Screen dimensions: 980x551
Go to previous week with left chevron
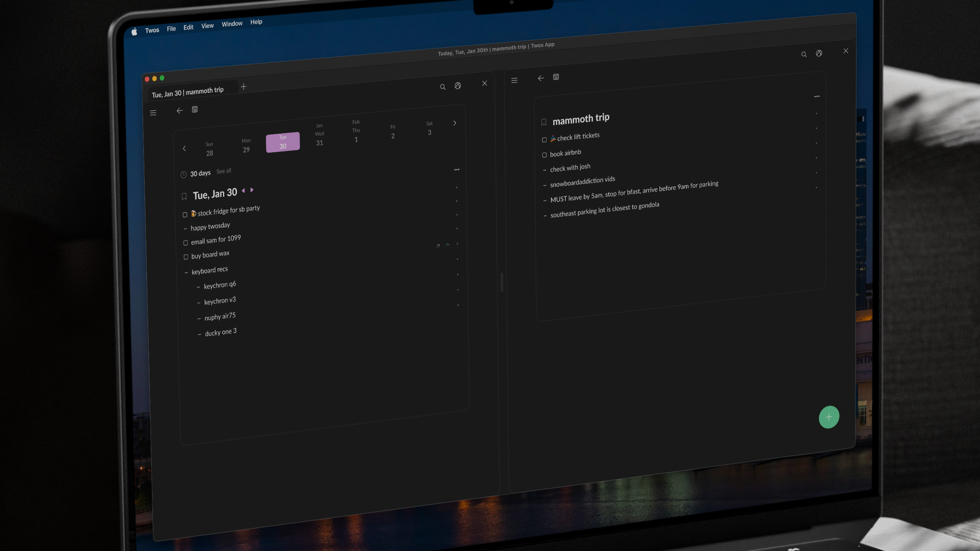pos(184,148)
